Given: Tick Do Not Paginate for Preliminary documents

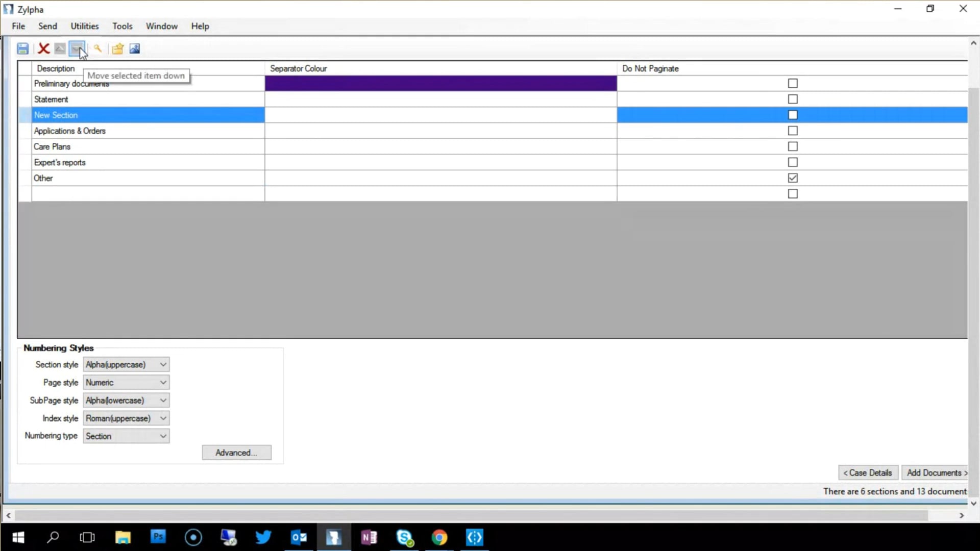Looking at the screenshot, I should (x=793, y=83).
